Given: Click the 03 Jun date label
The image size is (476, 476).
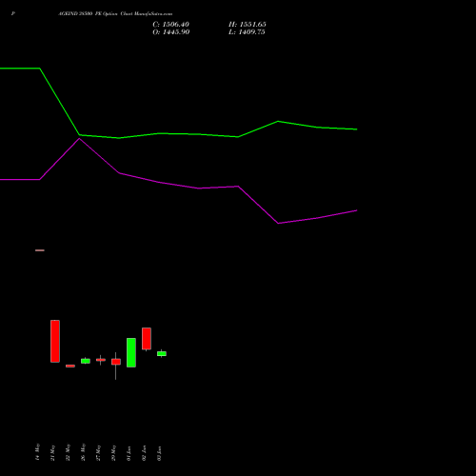Looking at the screenshot, I should tap(159, 453).
